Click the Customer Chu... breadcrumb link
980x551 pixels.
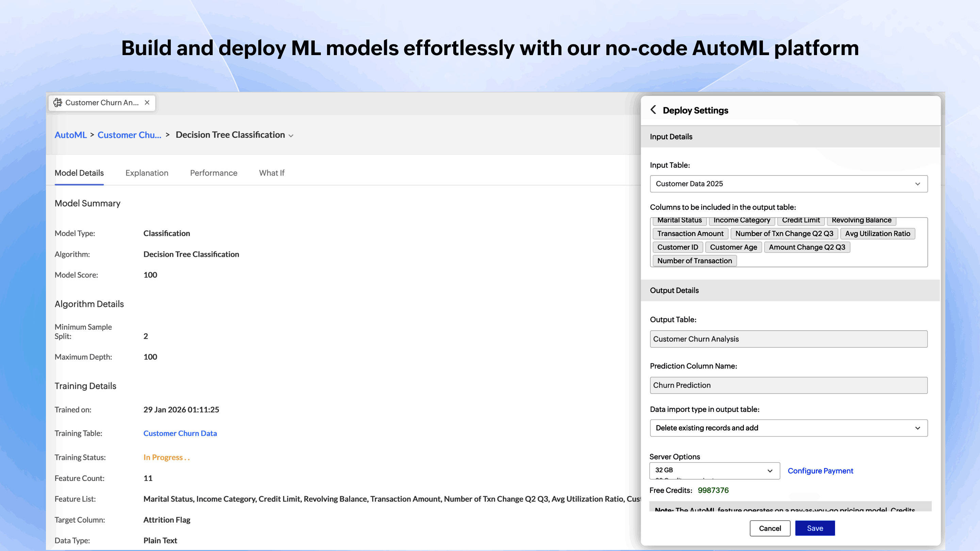129,135
